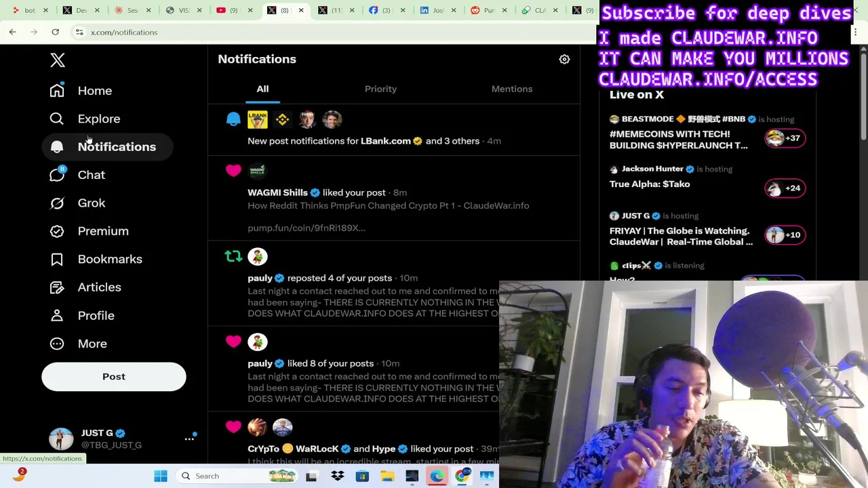Open Profile from the sidebar
The width and height of the screenshot is (868, 488).
(x=82, y=315)
